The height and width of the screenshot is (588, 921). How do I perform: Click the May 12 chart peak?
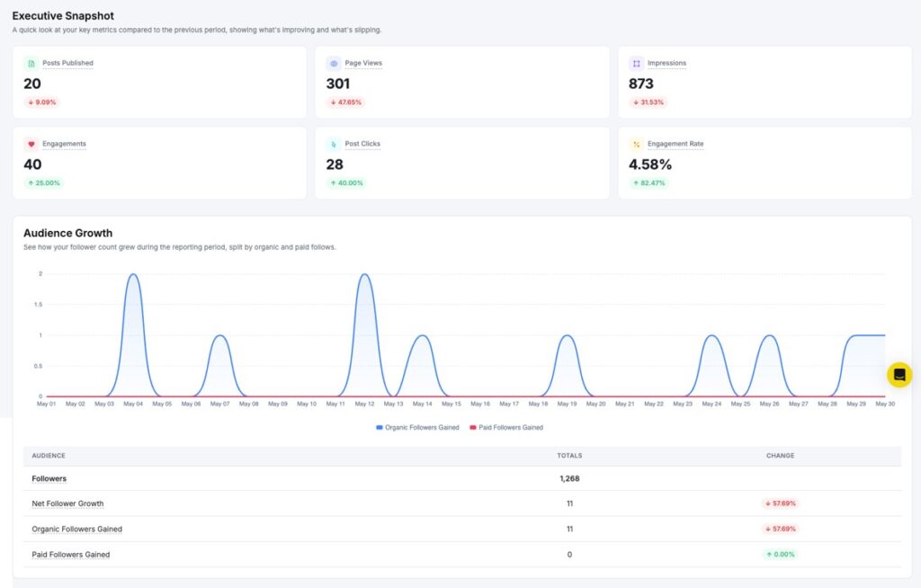coord(365,274)
